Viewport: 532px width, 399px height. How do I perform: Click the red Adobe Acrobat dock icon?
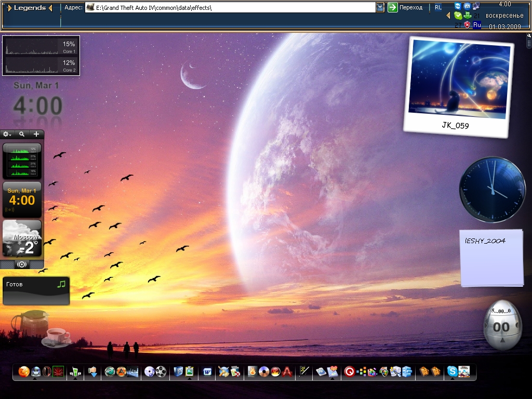(287, 371)
